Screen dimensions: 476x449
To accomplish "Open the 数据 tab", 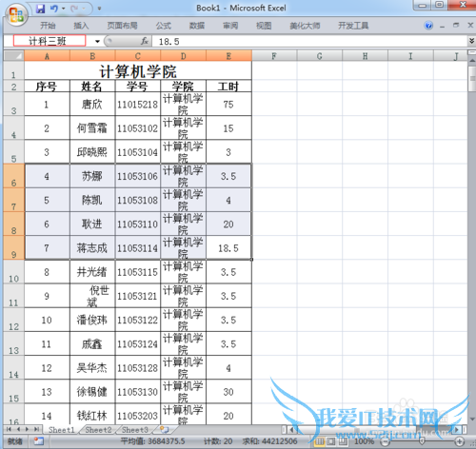I will click(197, 26).
